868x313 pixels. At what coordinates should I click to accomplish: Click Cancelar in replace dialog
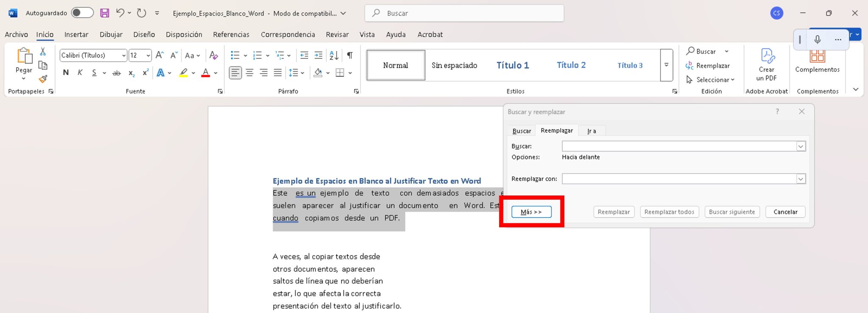(785, 212)
